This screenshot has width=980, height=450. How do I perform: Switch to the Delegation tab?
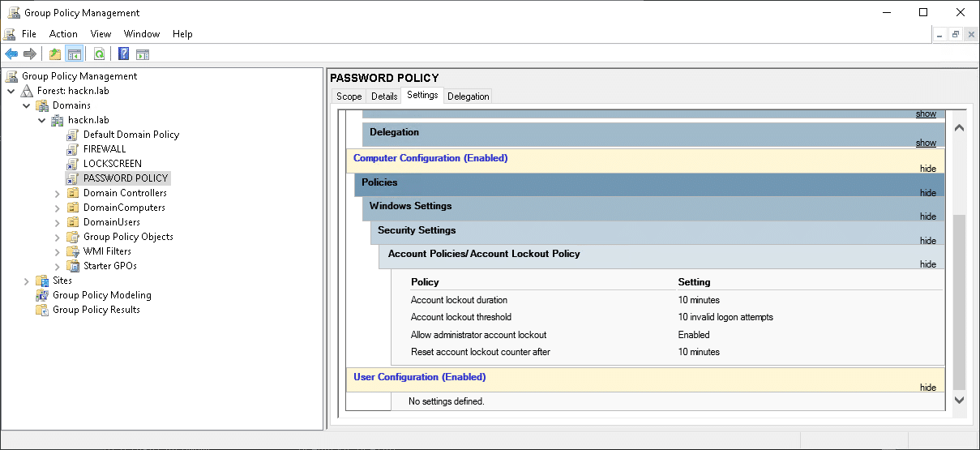pyautogui.click(x=469, y=96)
